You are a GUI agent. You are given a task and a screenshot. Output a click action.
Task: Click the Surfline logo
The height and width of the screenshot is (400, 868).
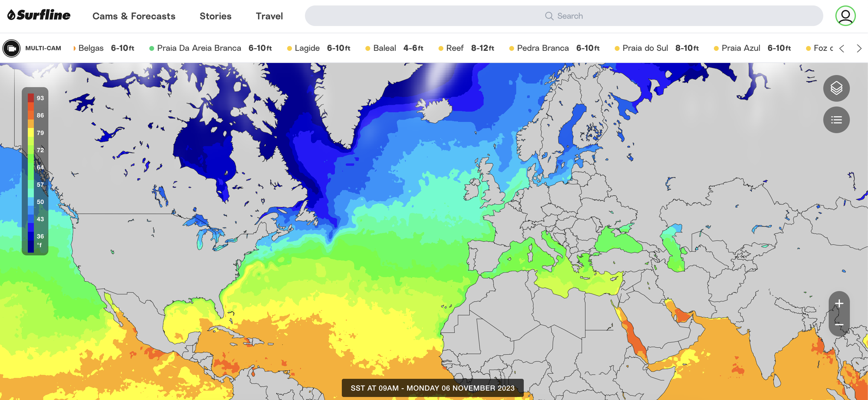pos(39,15)
